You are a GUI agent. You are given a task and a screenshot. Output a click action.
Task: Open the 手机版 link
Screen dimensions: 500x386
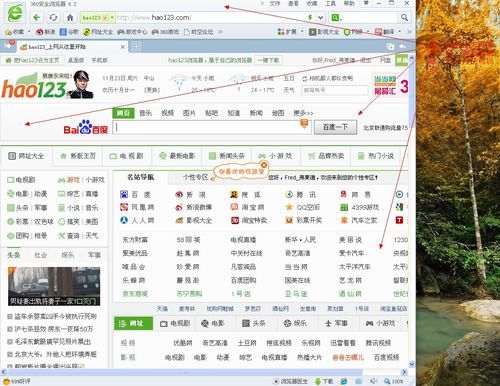pyautogui.click(x=99, y=60)
